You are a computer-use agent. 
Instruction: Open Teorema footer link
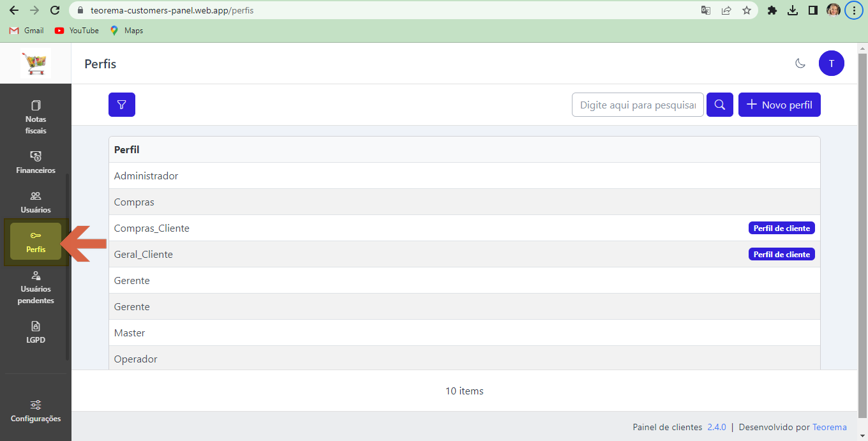(830, 427)
